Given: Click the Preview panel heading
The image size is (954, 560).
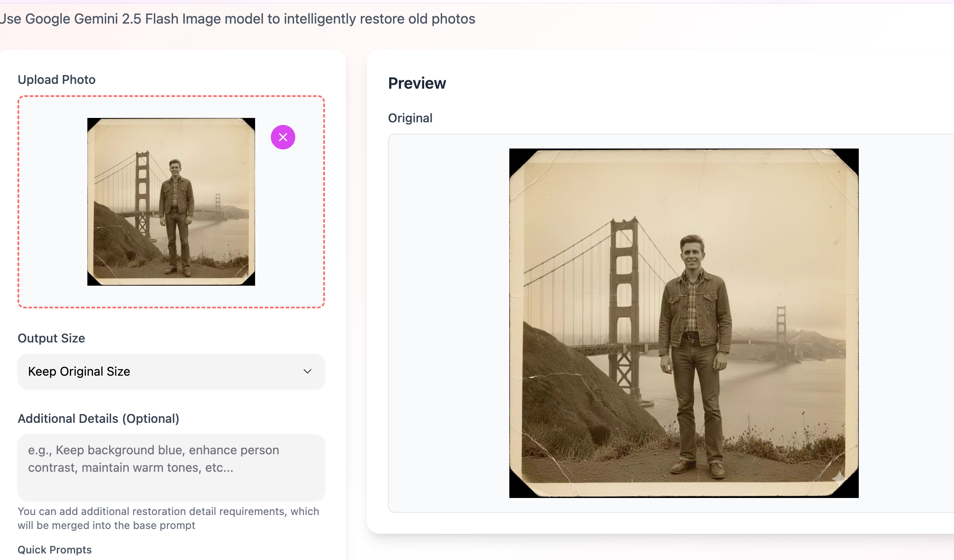Looking at the screenshot, I should click(x=417, y=83).
